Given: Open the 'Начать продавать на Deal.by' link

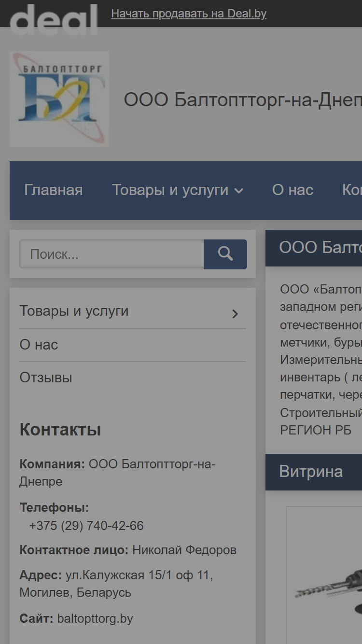Looking at the screenshot, I should 189,14.
